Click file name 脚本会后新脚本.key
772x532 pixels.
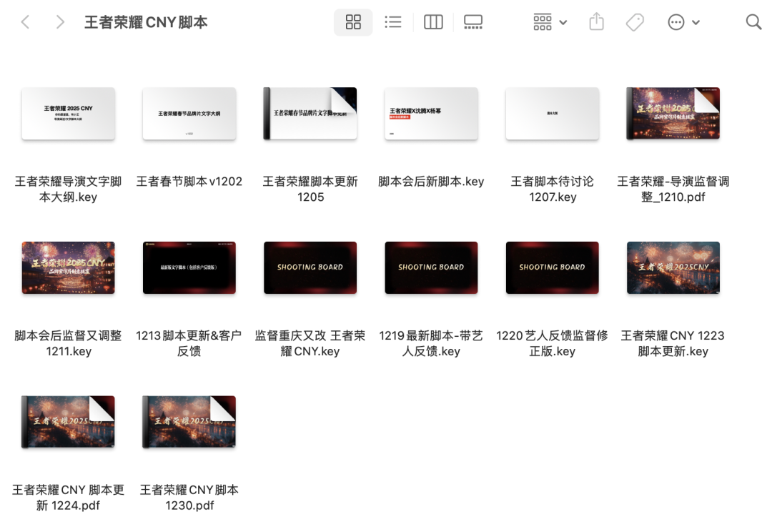point(431,182)
